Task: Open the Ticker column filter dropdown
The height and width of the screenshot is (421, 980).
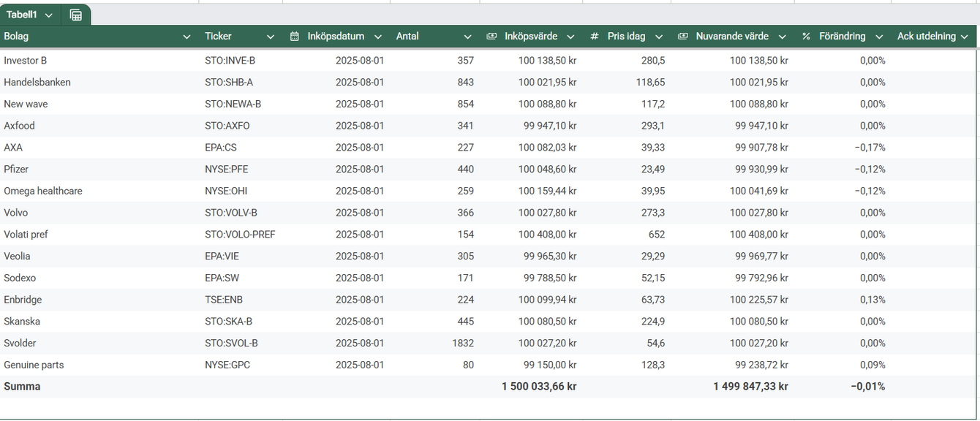Action: pos(271,37)
